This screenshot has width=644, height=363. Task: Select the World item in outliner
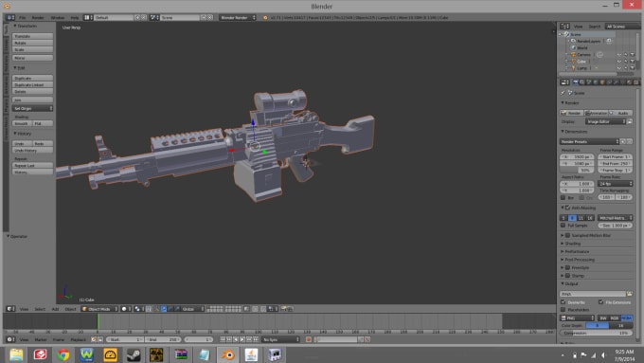(x=582, y=47)
